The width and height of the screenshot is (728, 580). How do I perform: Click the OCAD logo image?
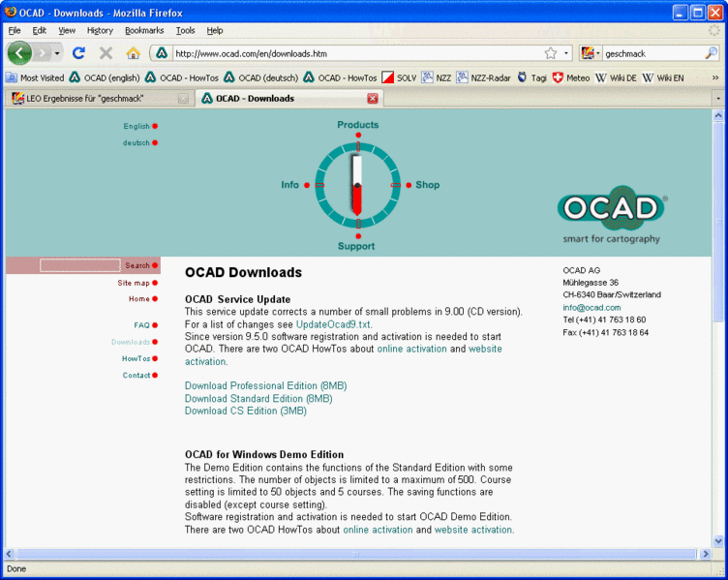tap(612, 214)
